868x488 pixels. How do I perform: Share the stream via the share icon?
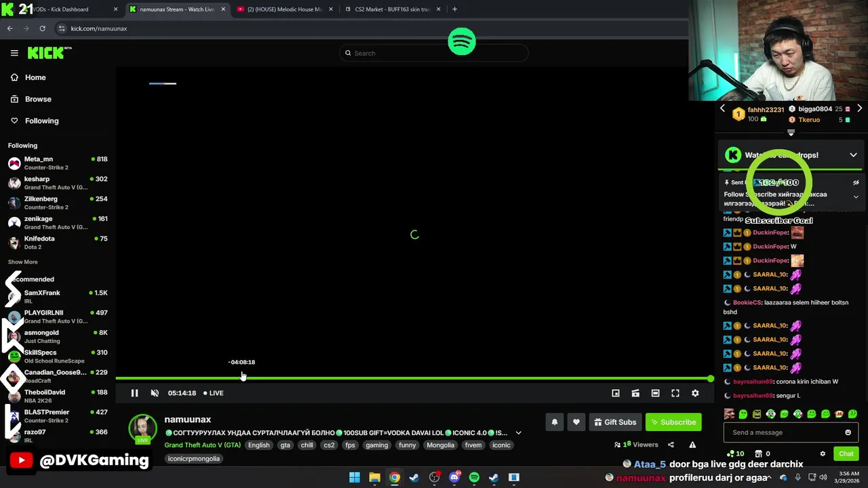click(671, 445)
